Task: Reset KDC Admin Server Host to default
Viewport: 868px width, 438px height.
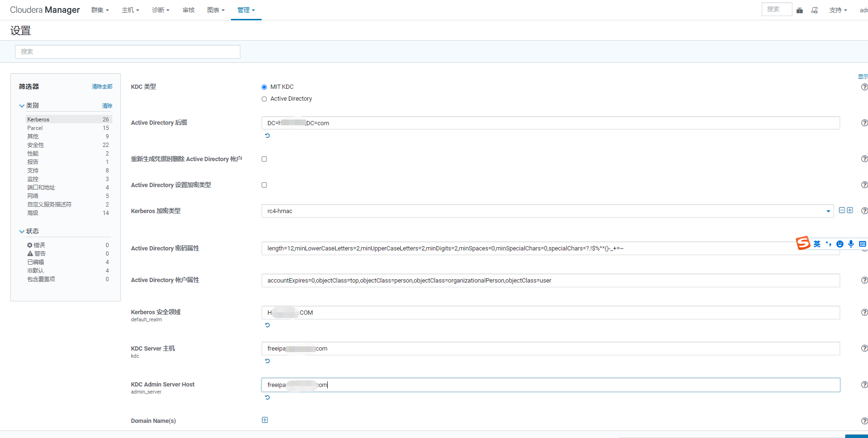Action: [267, 397]
